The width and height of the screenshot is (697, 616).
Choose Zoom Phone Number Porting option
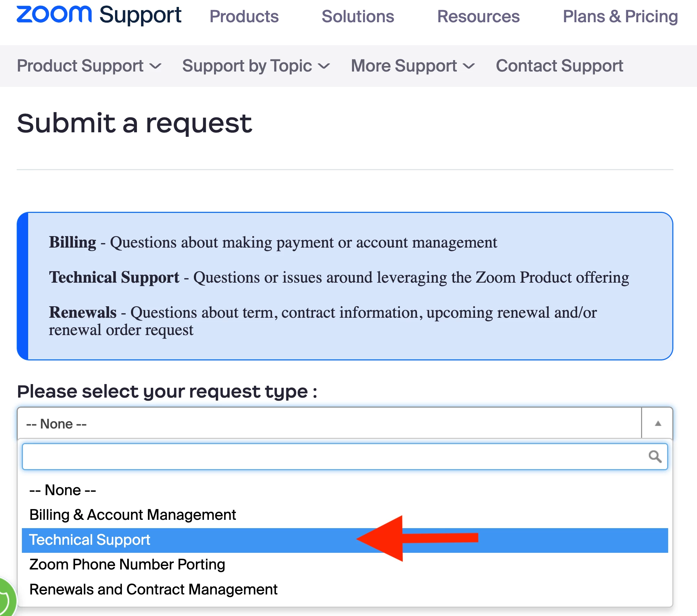point(127,564)
